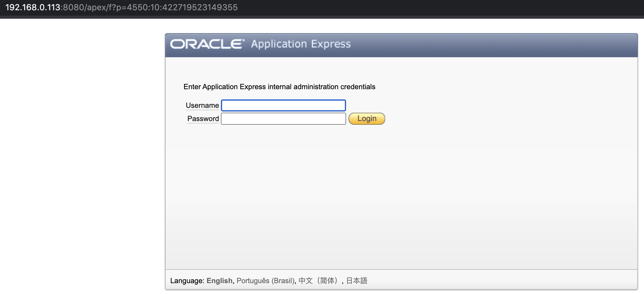The width and height of the screenshot is (644, 294).
Task: Submit credentials with the Login button
Action: (367, 119)
